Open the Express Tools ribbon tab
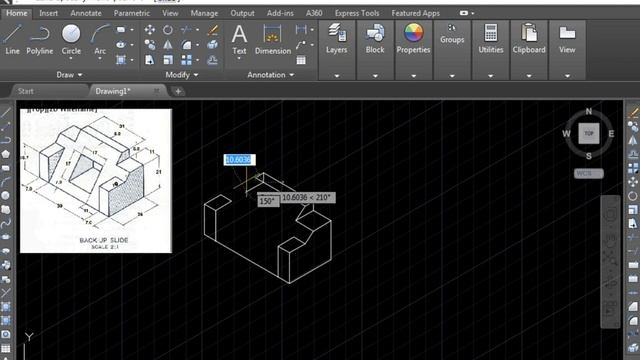Image resolution: width=640 pixels, height=360 pixels. pyautogui.click(x=357, y=13)
